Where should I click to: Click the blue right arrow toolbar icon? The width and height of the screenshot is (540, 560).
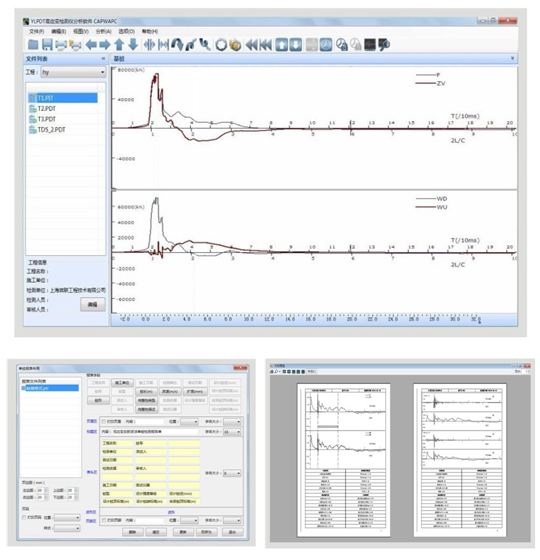(x=105, y=45)
